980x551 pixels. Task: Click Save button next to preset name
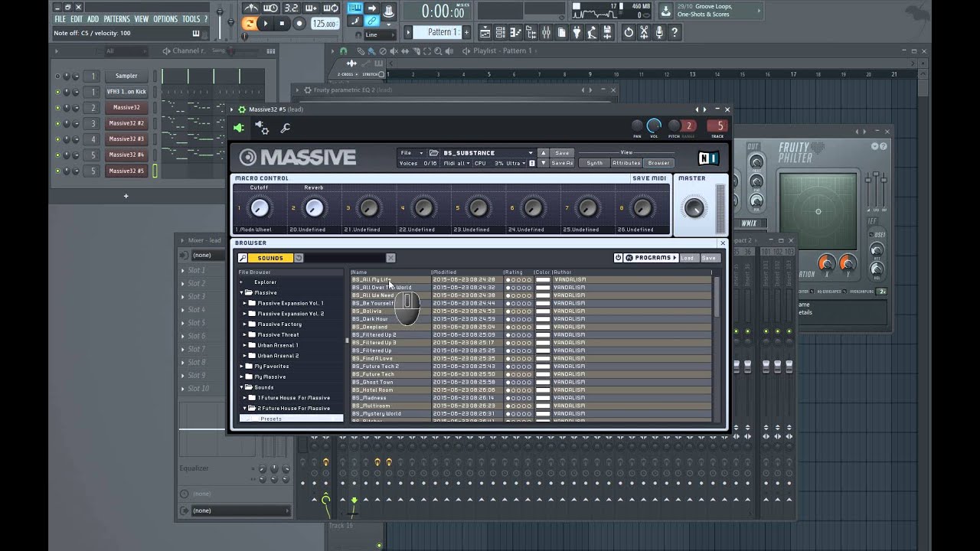pyautogui.click(x=562, y=153)
